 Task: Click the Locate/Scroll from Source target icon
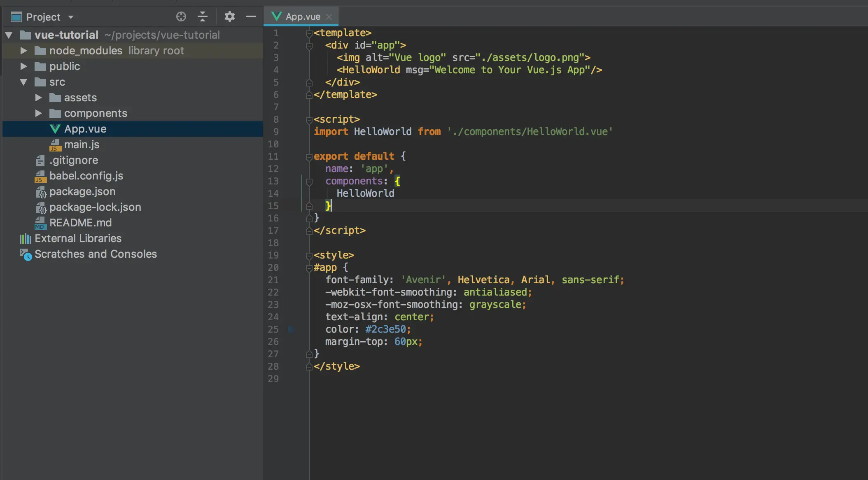pos(181,16)
